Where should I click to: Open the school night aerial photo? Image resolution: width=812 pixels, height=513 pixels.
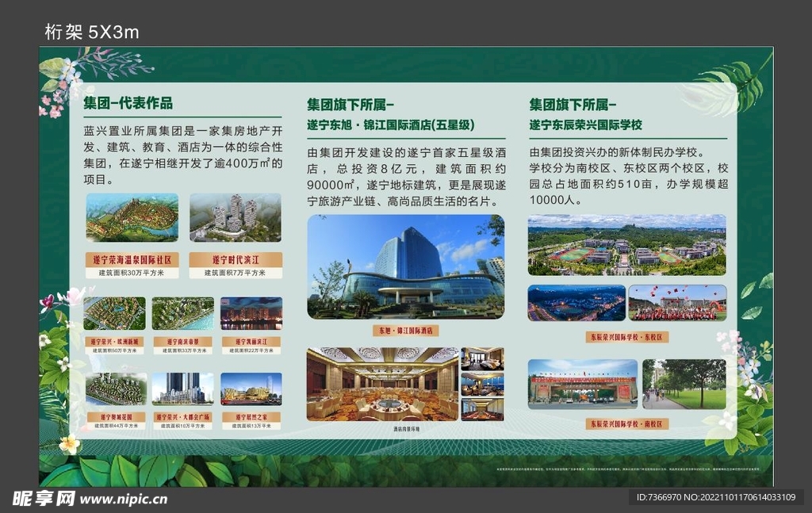[x=577, y=303]
